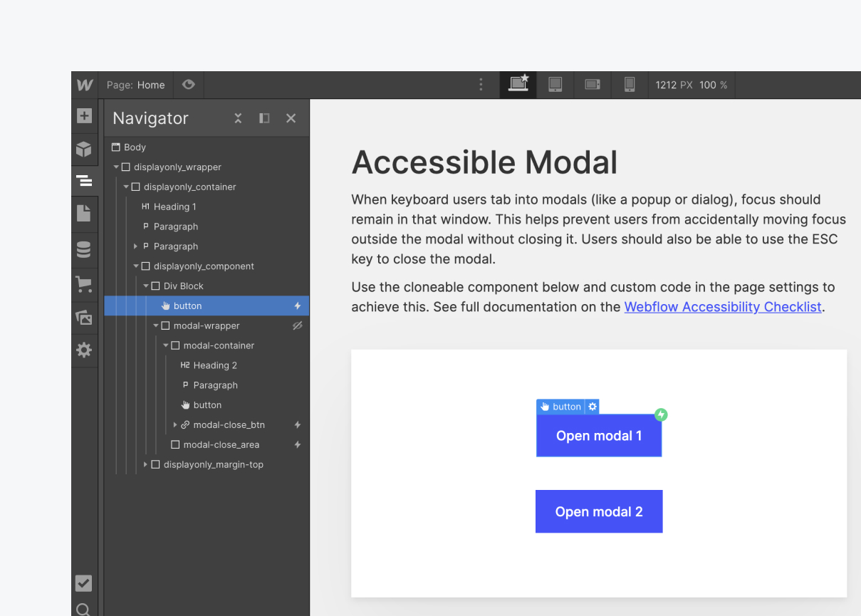The height and width of the screenshot is (616, 861).
Task: Collapse the Div Block tree node
Action: (146, 286)
